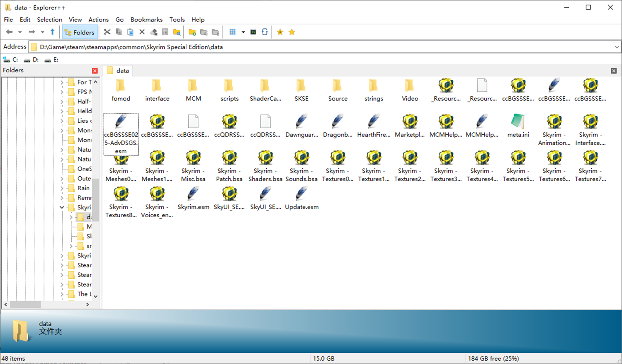
Task: Open the Selection menu
Action: pos(49,19)
